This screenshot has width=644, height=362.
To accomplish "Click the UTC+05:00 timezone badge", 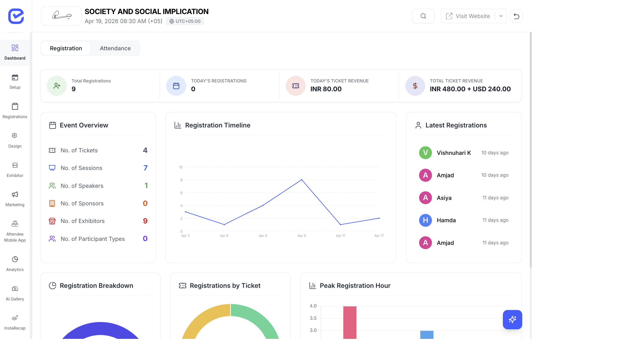I will click(x=185, y=21).
